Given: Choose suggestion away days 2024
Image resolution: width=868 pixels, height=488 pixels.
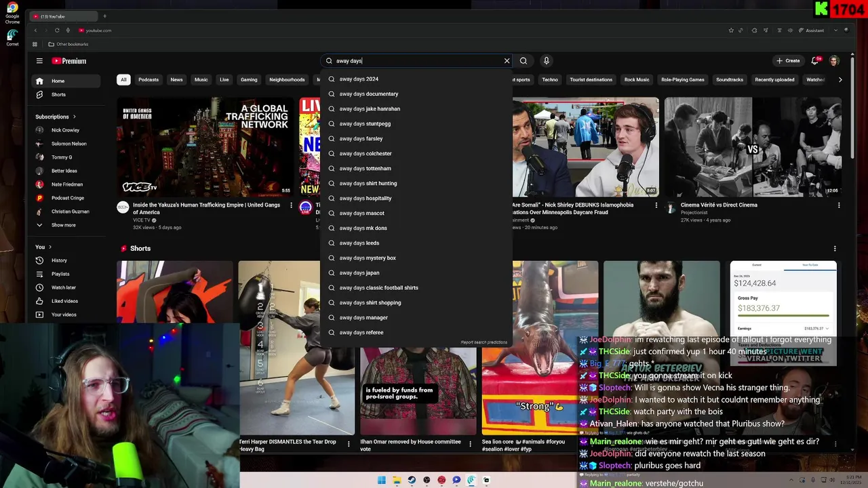Looking at the screenshot, I should pos(416,79).
